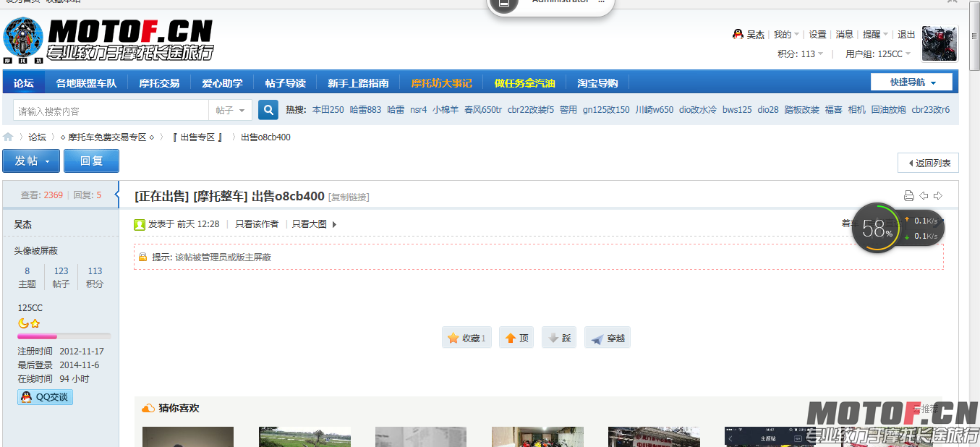Open 提醒 notifications dropdown
The height and width of the screenshot is (447, 980).
point(876,34)
